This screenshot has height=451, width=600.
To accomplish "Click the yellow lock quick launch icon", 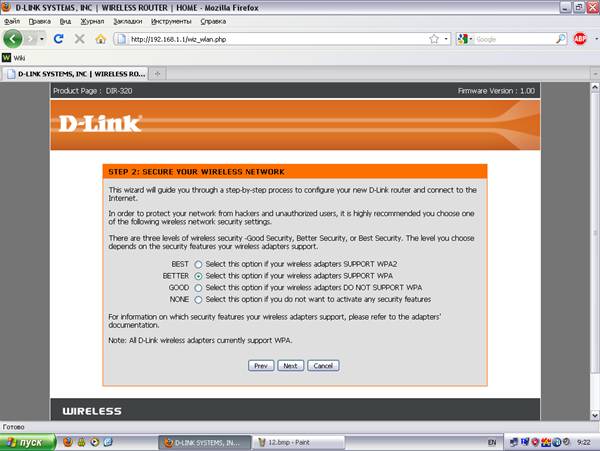I will [x=82, y=442].
